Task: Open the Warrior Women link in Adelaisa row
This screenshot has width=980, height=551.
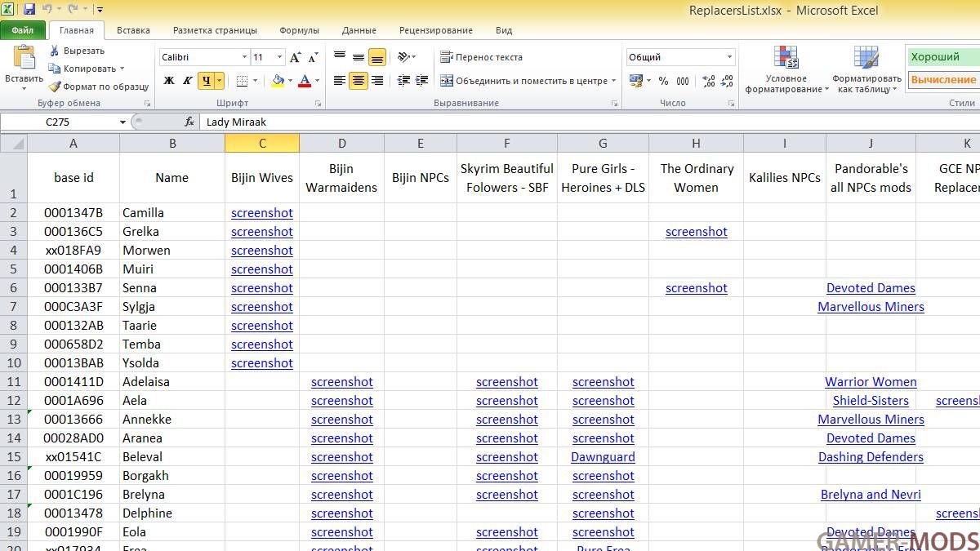Action: click(871, 381)
